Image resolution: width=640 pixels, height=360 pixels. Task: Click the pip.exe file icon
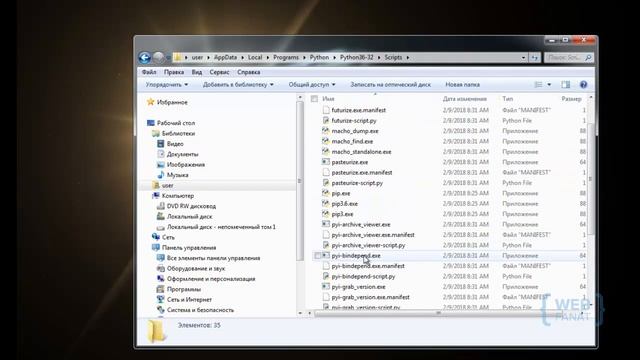tap(325, 193)
